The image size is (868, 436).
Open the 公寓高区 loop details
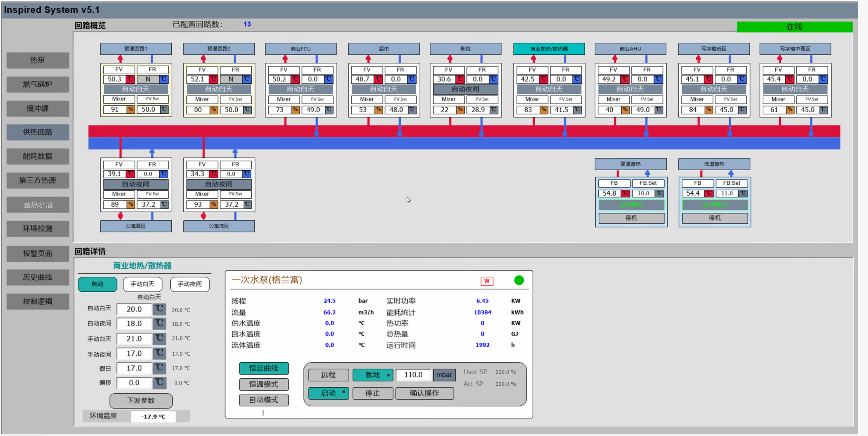click(x=135, y=226)
